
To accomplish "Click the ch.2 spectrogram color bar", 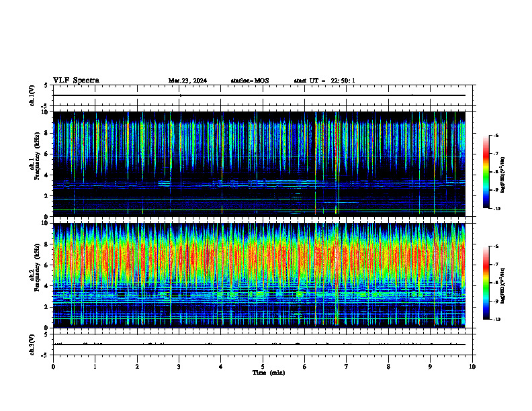I will tap(486, 283).
